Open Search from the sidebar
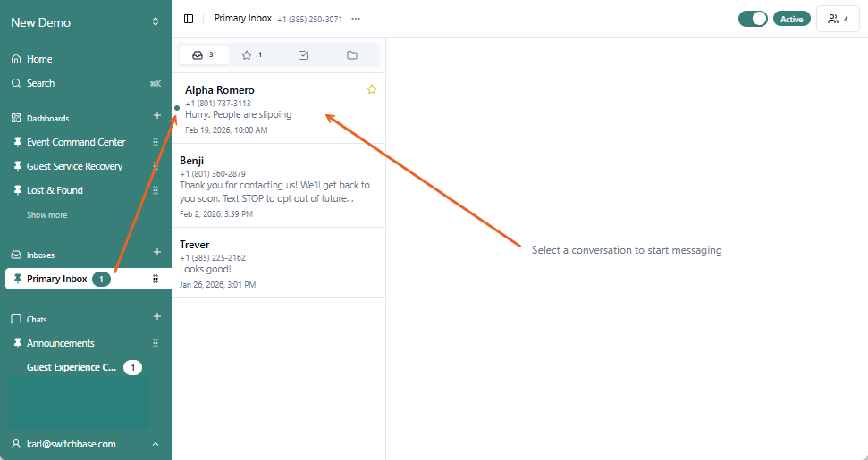Screen dimensions: 868x460 coord(40,83)
